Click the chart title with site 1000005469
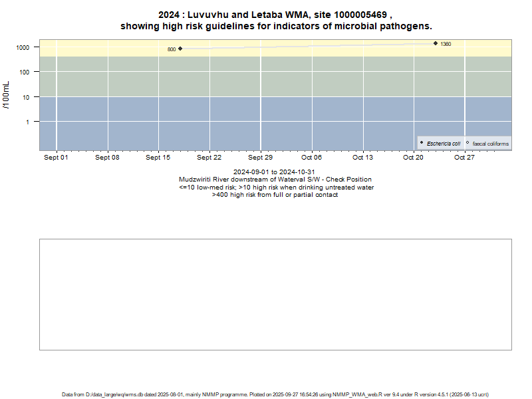The image size is (532, 399). 275,21
